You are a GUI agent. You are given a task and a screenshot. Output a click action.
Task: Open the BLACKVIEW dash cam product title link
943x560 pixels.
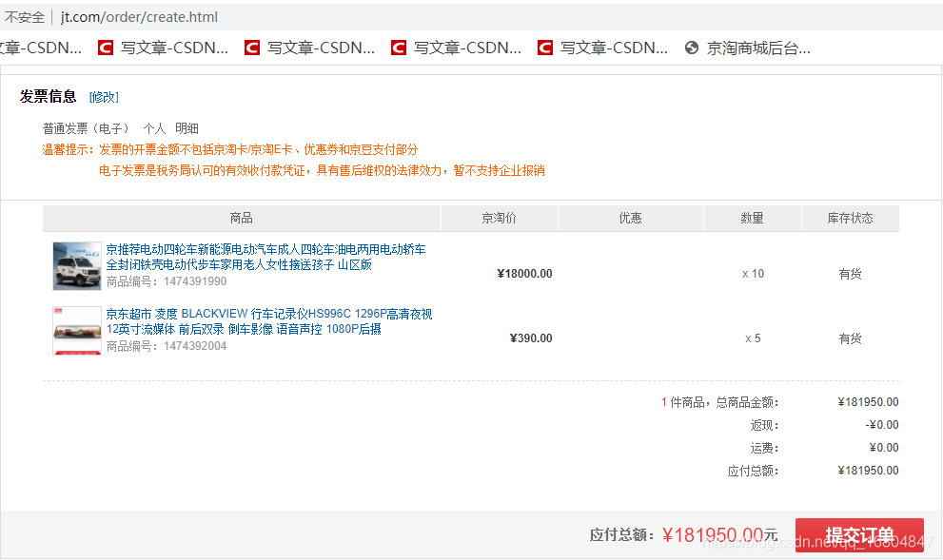[269, 321]
